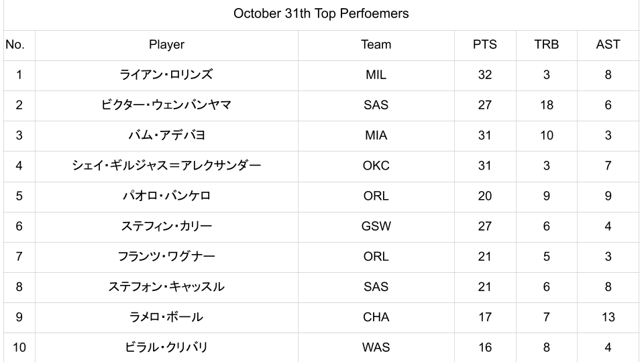Click the 'AST' column header
Screen dimensions: 644x362
pos(608,45)
